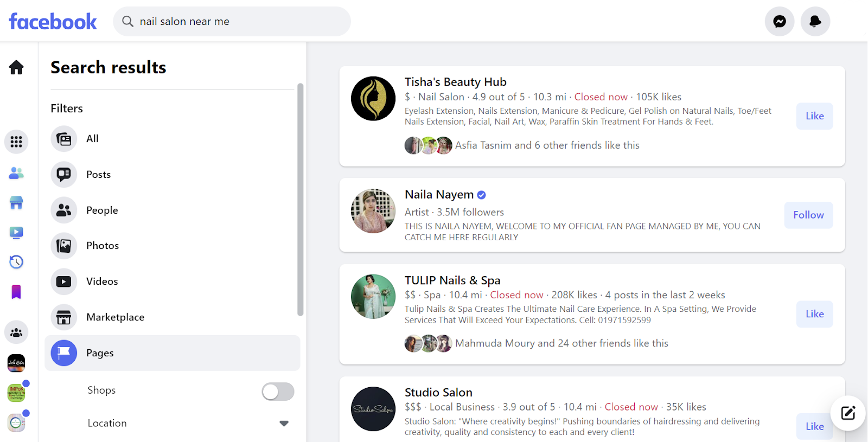Screen dimensions: 868x442
Task: Open Naila Nayem page title
Action: click(x=439, y=195)
